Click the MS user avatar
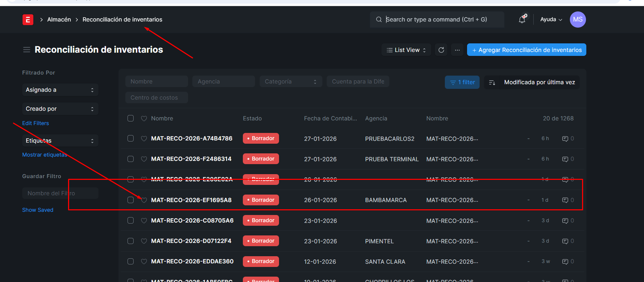Viewport: 644px width, 282px height. 577,19
